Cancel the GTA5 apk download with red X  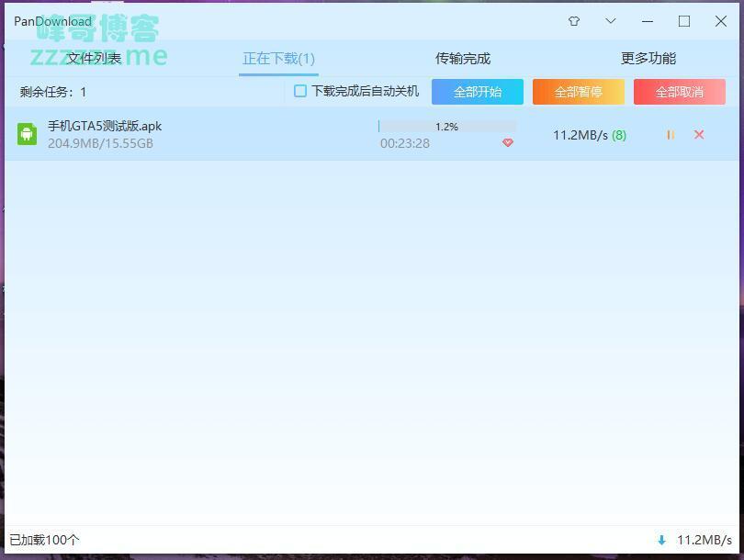pyautogui.click(x=699, y=135)
